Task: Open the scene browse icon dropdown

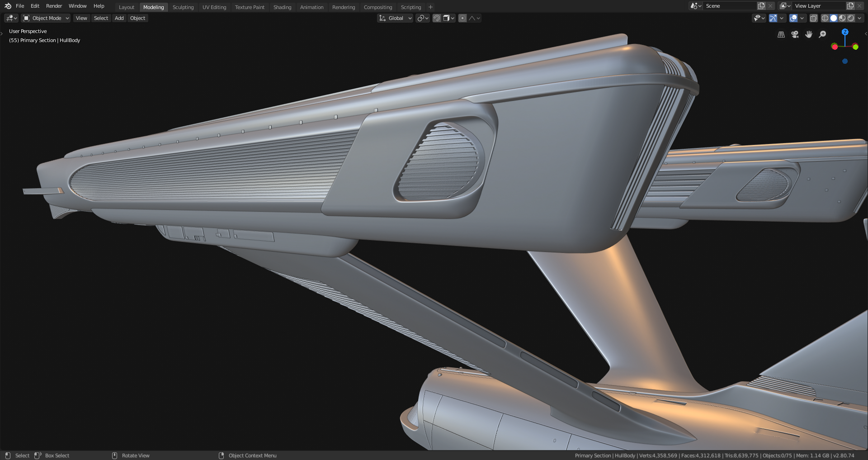Action: coord(696,6)
